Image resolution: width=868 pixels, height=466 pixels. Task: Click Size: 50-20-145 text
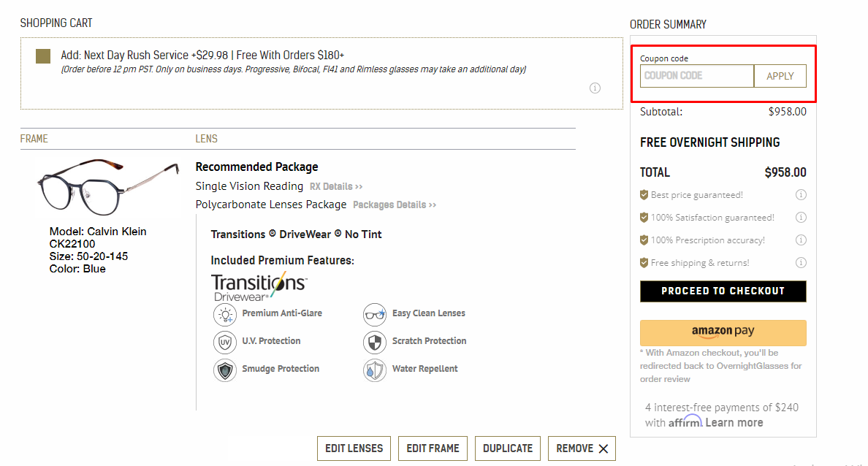coord(88,256)
